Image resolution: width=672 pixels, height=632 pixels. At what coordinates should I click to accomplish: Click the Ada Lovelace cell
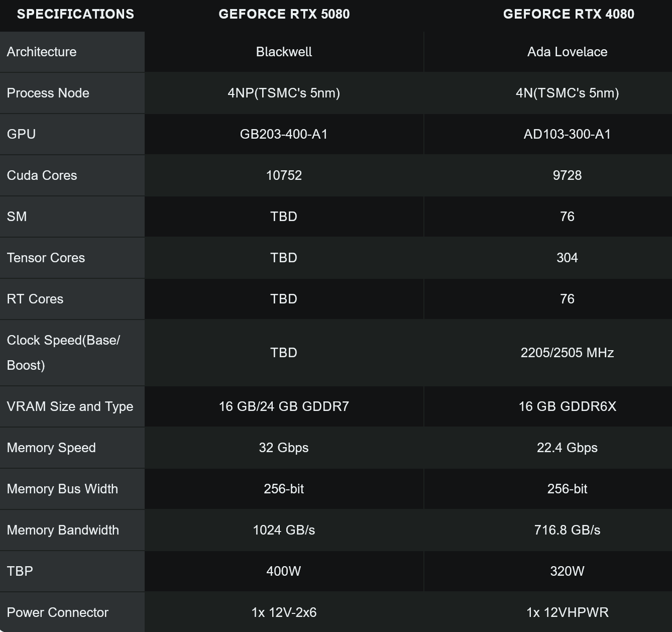coord(567,52)
